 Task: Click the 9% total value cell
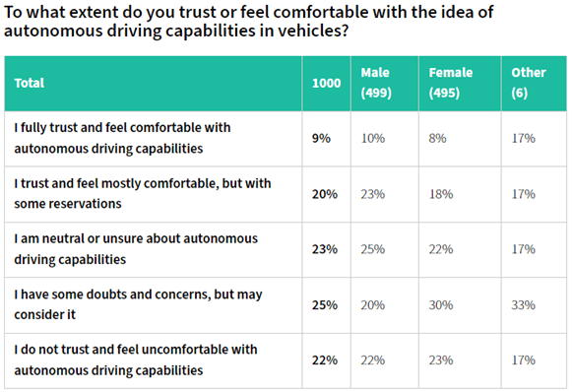(x=327, y=139)
